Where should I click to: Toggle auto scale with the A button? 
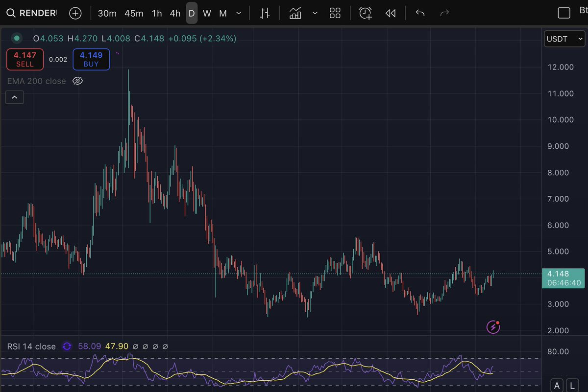click(x=557, y=385)
